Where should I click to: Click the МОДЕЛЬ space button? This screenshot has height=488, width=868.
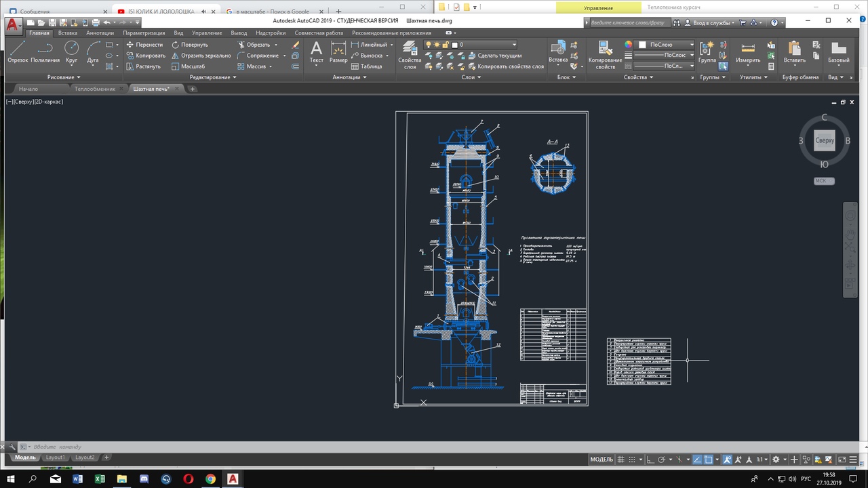[601, 460]
